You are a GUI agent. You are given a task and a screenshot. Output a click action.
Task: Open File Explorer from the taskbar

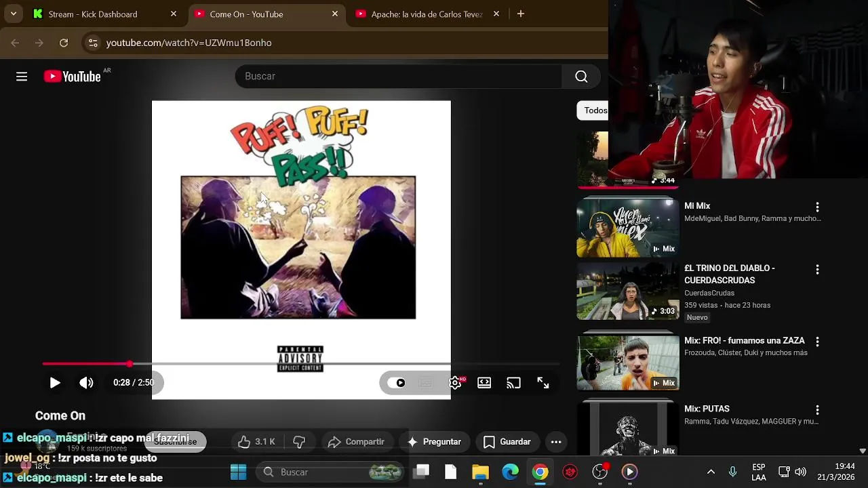pyautogui.click(x=481, y=472)
